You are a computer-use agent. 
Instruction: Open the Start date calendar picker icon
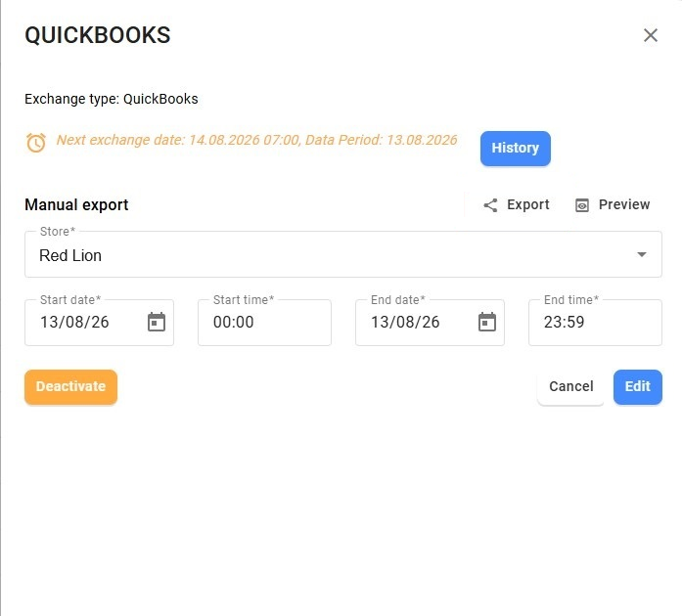pos(157,322)
